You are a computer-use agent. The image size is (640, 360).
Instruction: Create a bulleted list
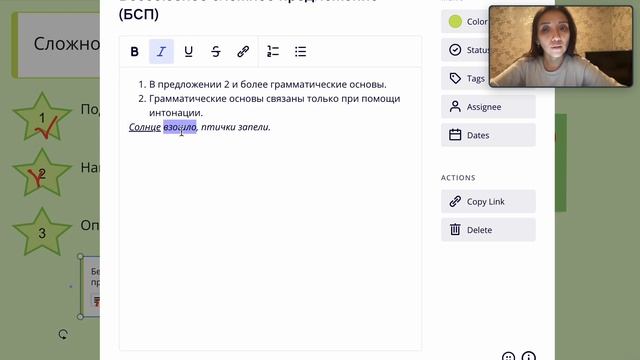coord(300,51)
